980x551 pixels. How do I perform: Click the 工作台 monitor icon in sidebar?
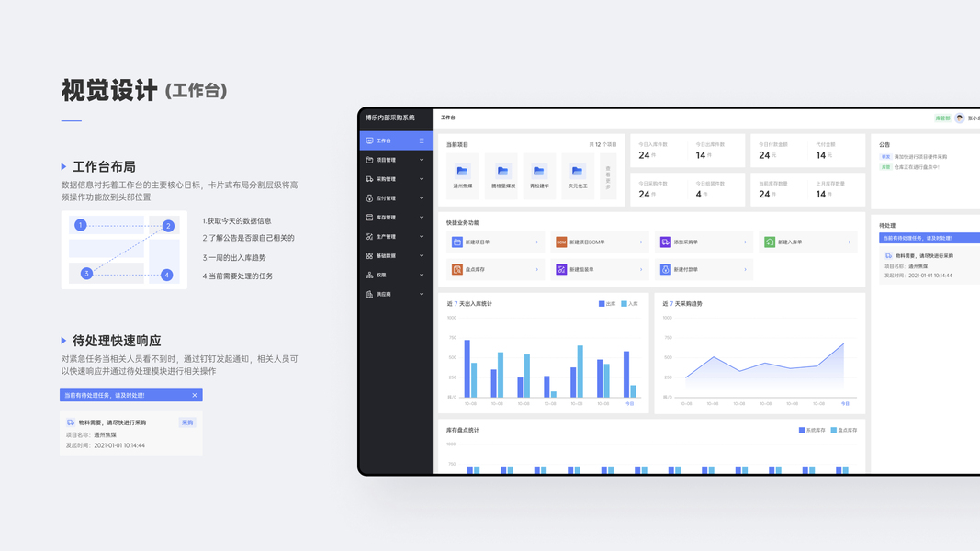(x=369, y=141)
